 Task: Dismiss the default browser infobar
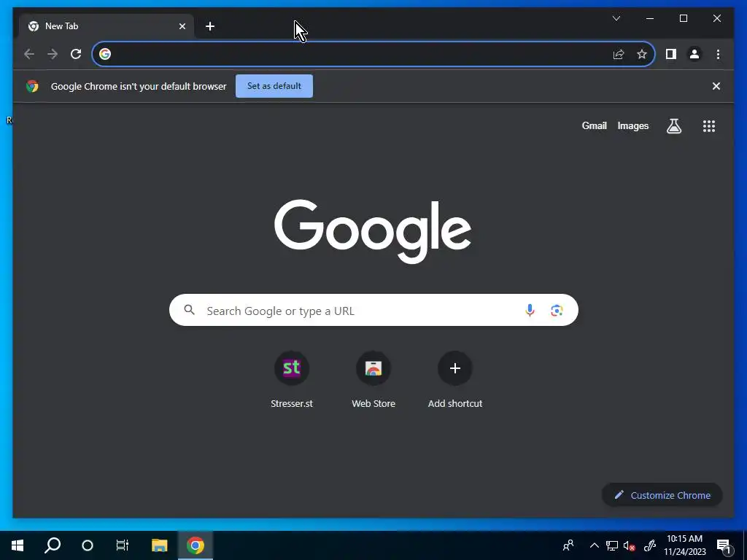[716, 86]
